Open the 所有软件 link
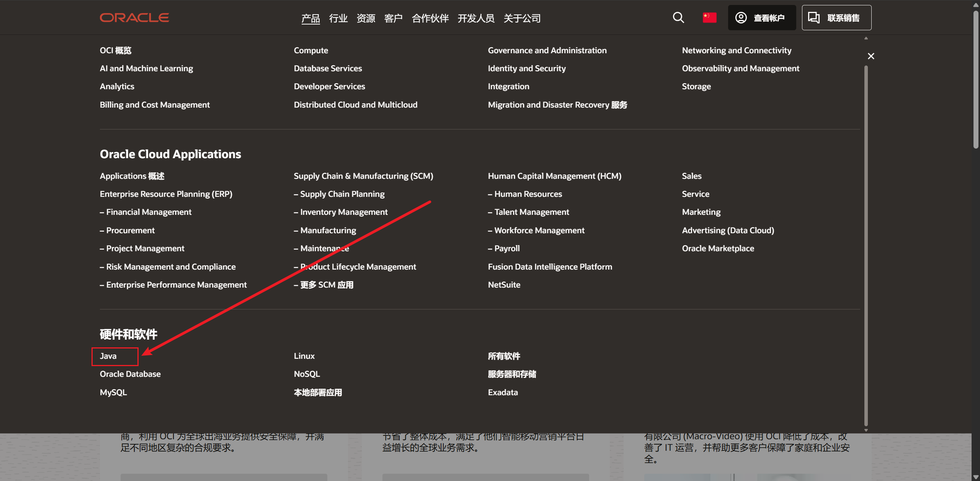Screen dimensions: 980x481 pos(504,356)
